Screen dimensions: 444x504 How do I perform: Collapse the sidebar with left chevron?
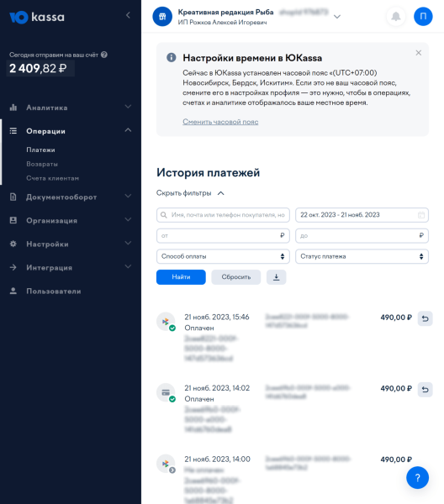coord(128,15)
